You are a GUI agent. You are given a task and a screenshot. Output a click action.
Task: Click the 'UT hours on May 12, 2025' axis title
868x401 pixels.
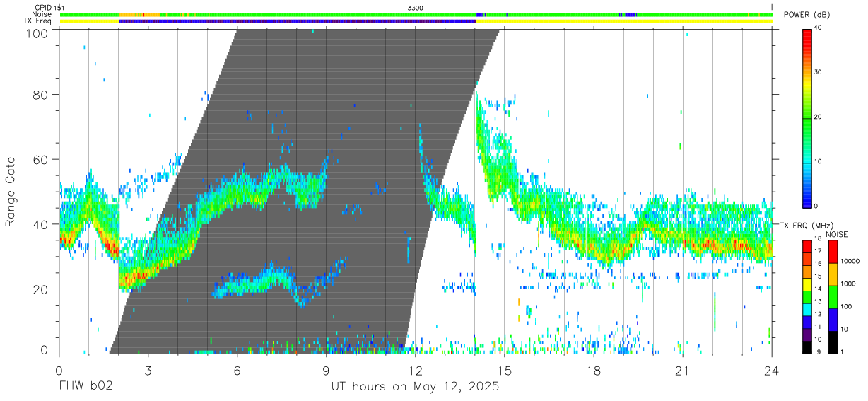[x=416, y=387]
